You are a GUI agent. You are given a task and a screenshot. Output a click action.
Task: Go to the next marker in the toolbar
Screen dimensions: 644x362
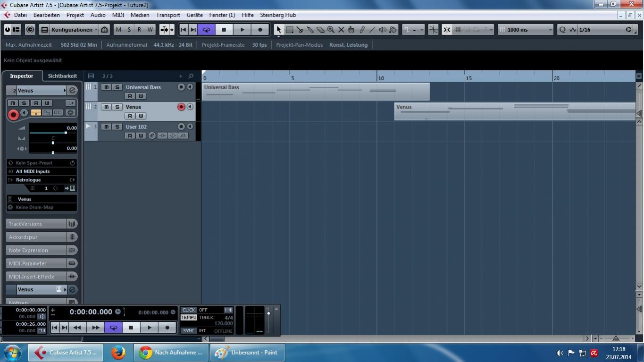[193, 30]
